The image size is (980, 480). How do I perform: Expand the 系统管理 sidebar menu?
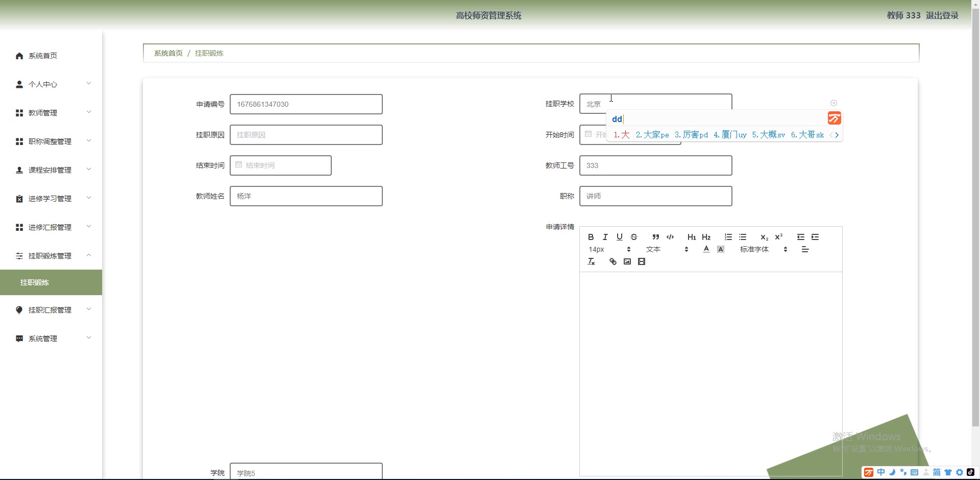pos(51,339)
